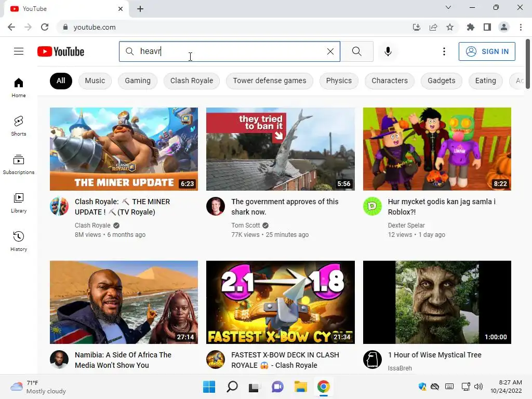Open 'Namibia: A Side Of Africa' title
The height and width of the screenshot is (399, 532).
(x=123, y=360)
